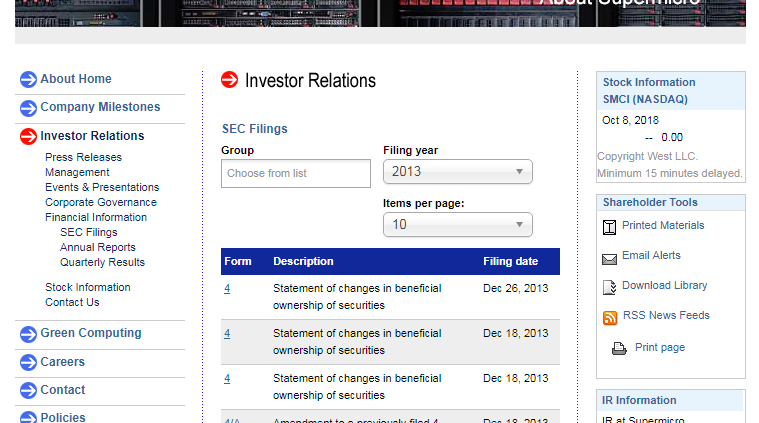Viewport: 759px width, 423px height.
Task: Click the 'SMCI (NASDAQ)' stock ticker text
Action: point(645,99)
